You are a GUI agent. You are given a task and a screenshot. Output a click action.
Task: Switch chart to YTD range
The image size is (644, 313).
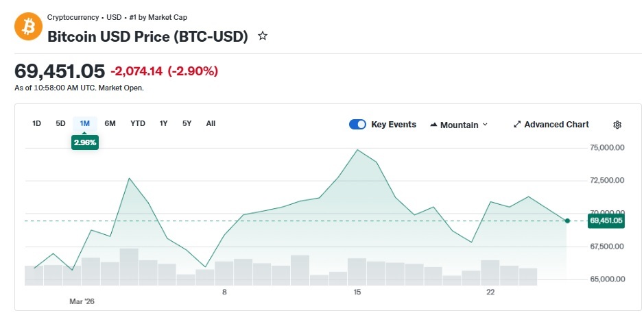(x=138, y=123)
